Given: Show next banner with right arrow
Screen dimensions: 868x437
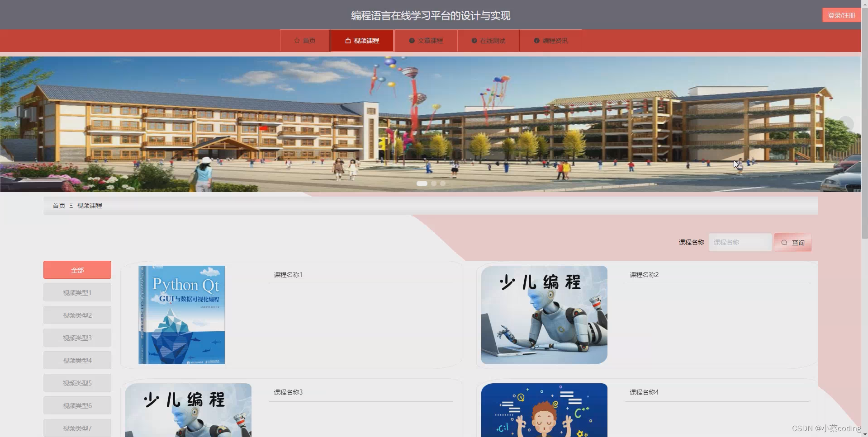Looking at the screenshot, I should pos(846,124).
